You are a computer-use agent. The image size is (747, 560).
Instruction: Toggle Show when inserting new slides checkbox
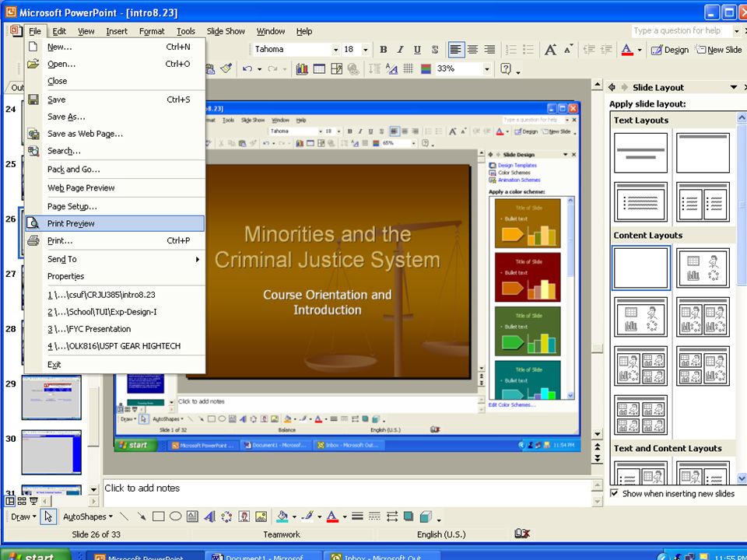[x=615, y=493]
